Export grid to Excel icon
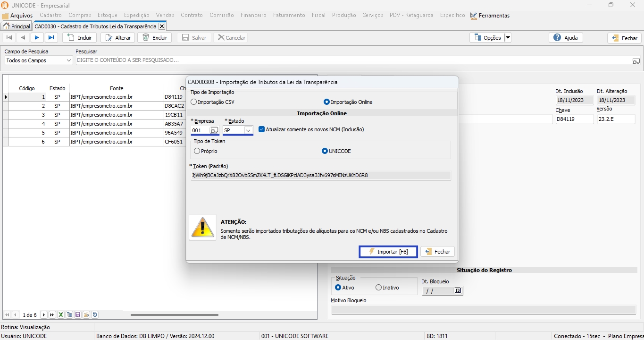This screenshot has height=340, width=644. (x=61, y=315)
